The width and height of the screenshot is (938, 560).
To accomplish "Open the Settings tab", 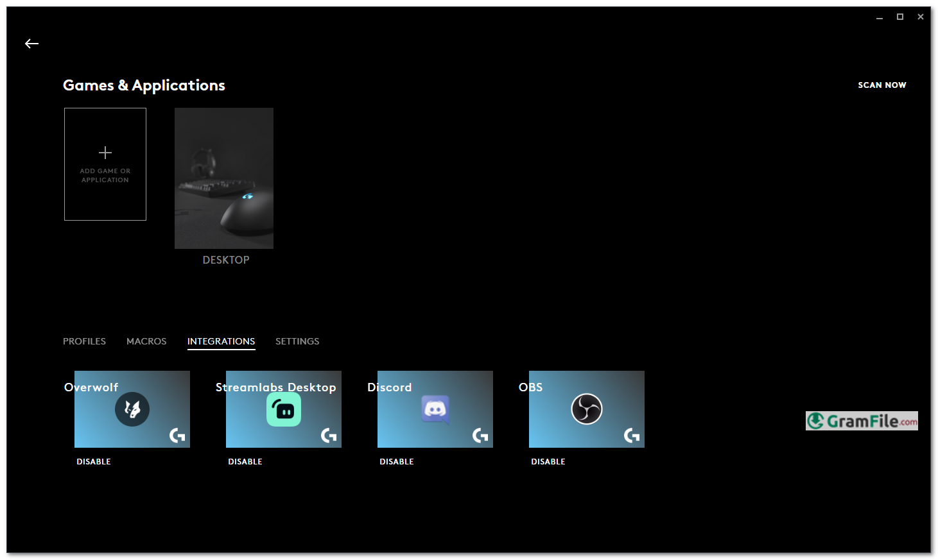I will coord(297,341).
